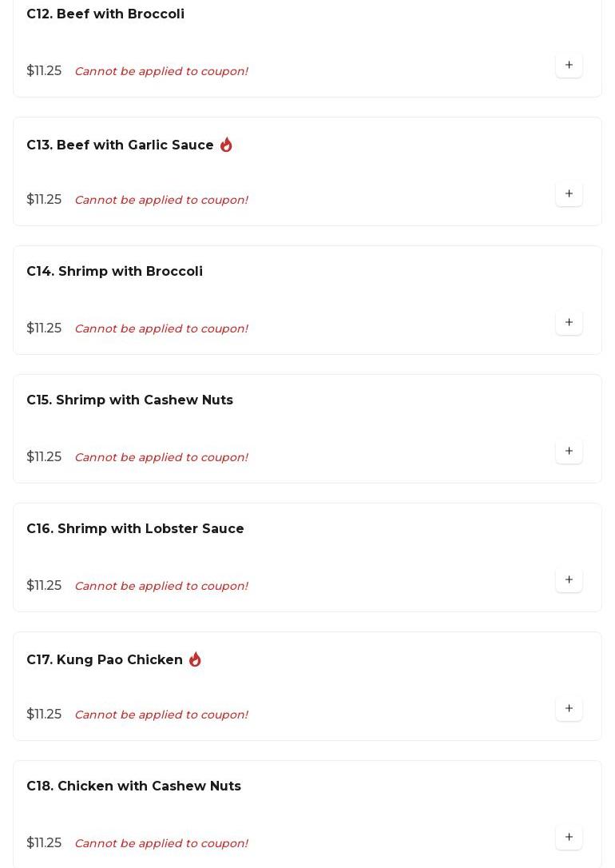Image resolution: width=615 pixels, height=868 pixels.
Task: Click plus icon for Beef with Garlic Sauce
Action: [569, 194]
